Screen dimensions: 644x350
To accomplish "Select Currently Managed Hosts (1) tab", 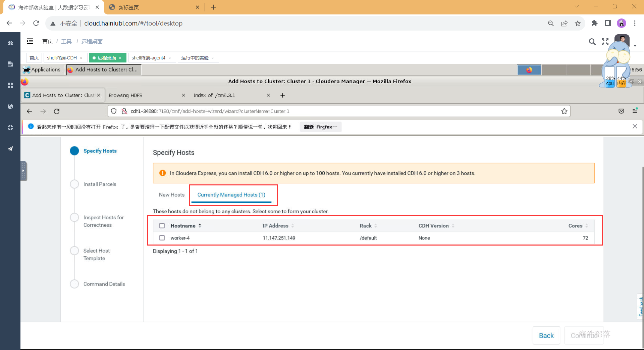I will coord(231,195).
